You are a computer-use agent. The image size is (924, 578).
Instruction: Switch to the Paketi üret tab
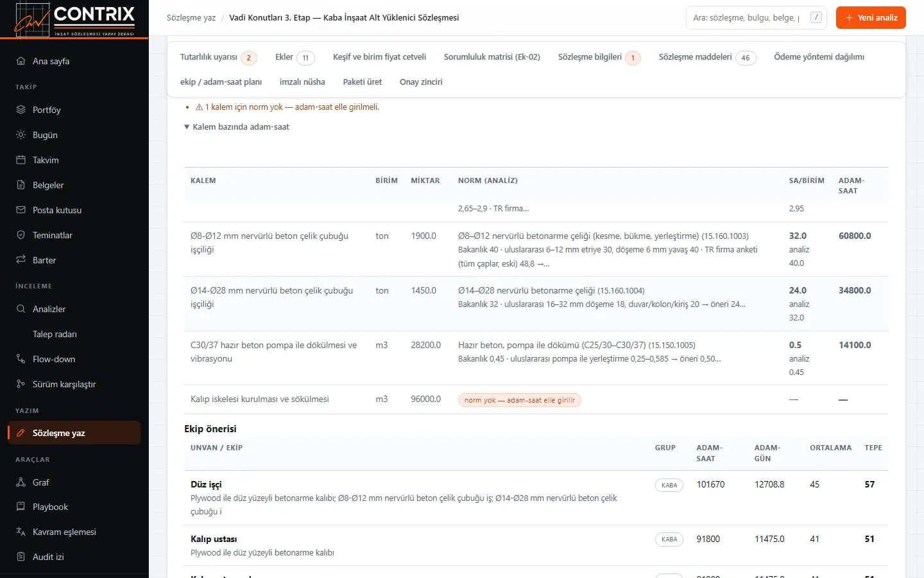(x=362, y=82)
